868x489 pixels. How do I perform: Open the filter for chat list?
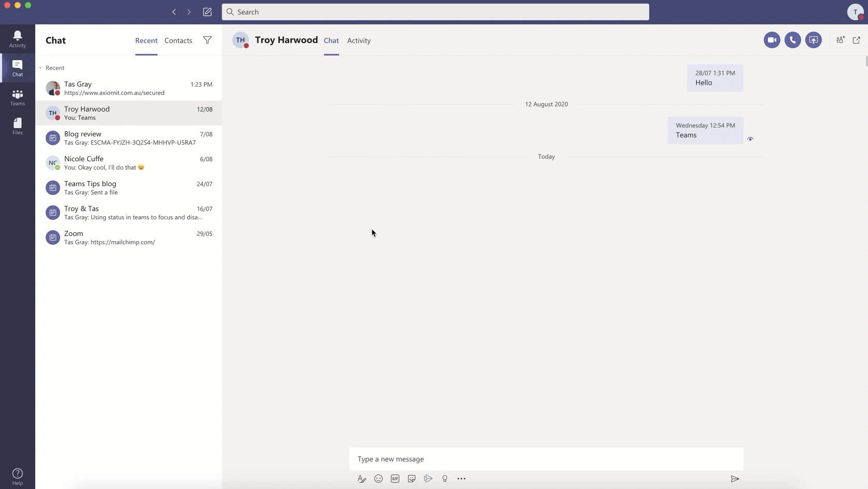point(207,40)
